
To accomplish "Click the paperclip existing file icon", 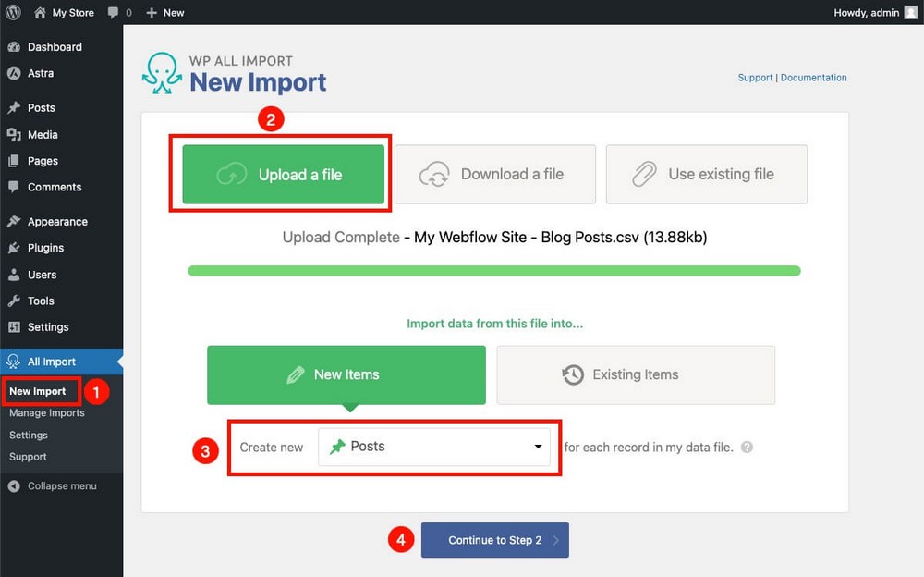I will 644,174.
